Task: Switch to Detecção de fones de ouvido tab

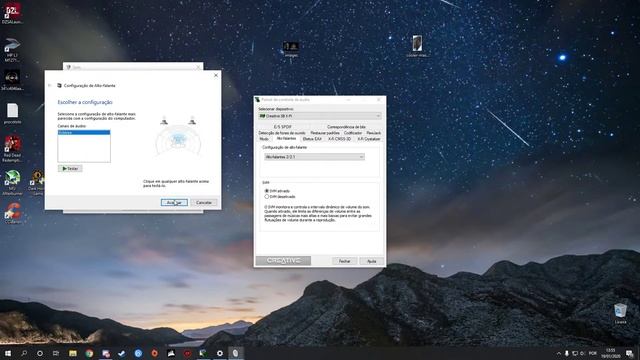Action: coord(282,133)
